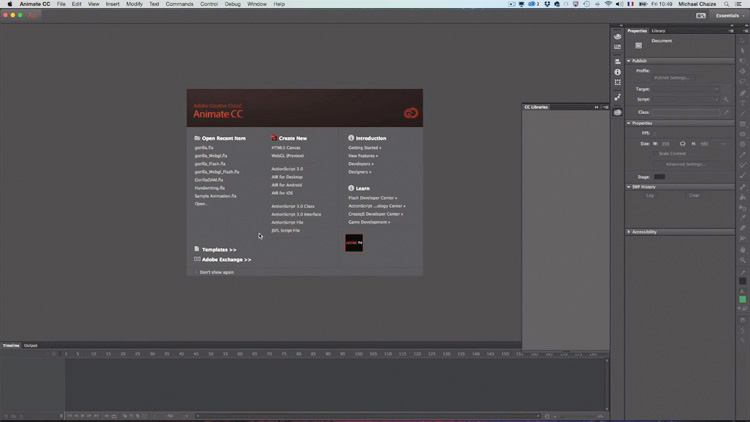750x422 pixels.
Task: Open the Transform panel icon
Action: 618,83
